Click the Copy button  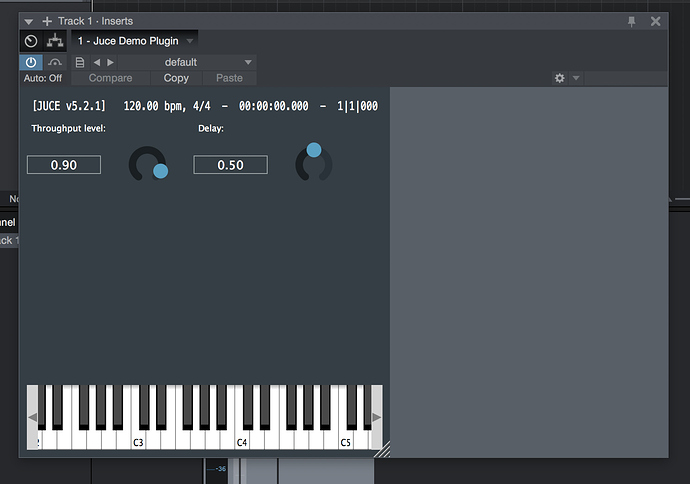pos(176,78)
